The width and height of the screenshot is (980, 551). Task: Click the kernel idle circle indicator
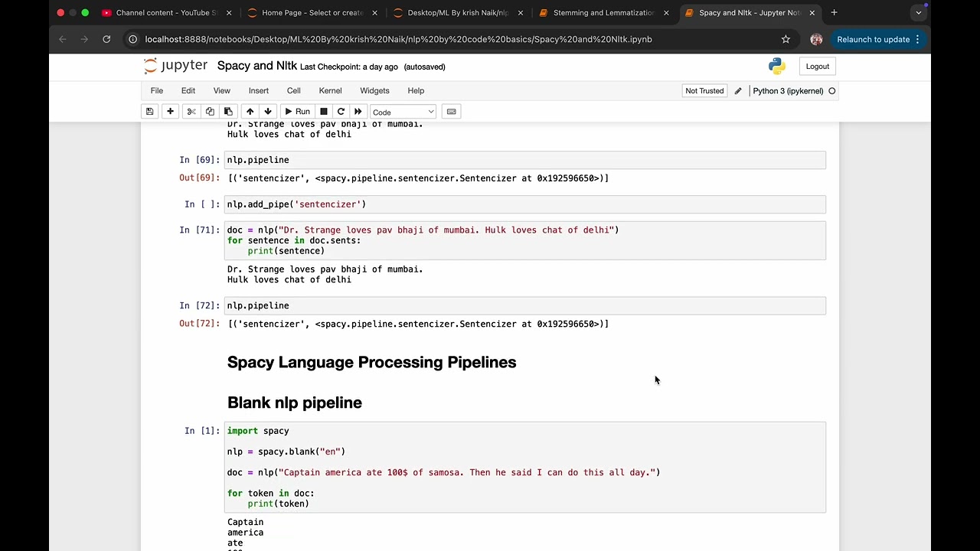coord(832,91)
